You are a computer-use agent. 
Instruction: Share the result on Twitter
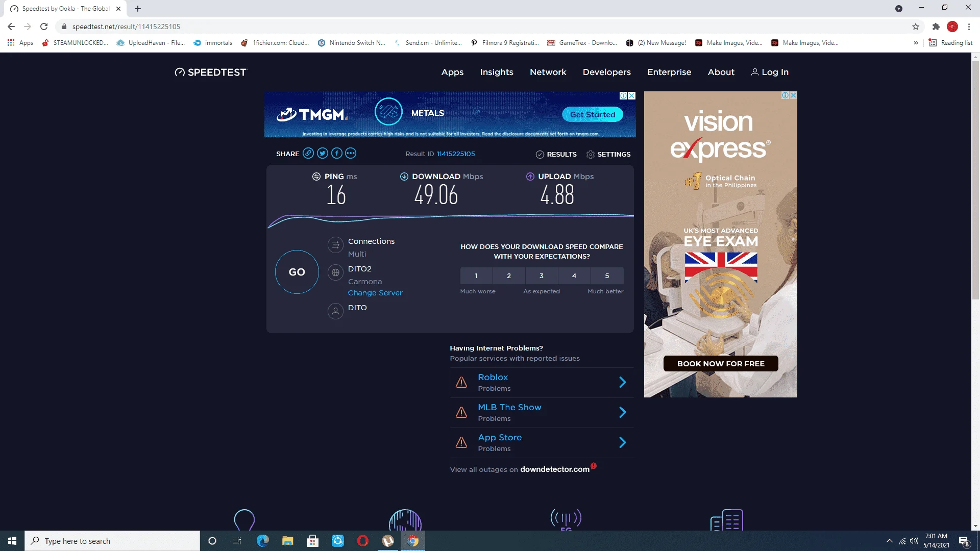(x=323, y=153)
